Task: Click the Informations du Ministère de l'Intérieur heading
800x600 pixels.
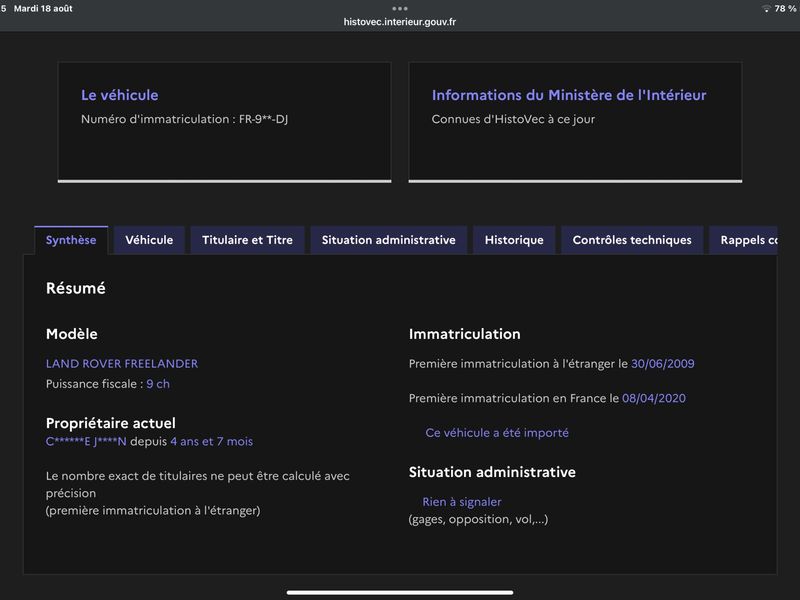Action: pyautogui.click(x=569, y=95)
